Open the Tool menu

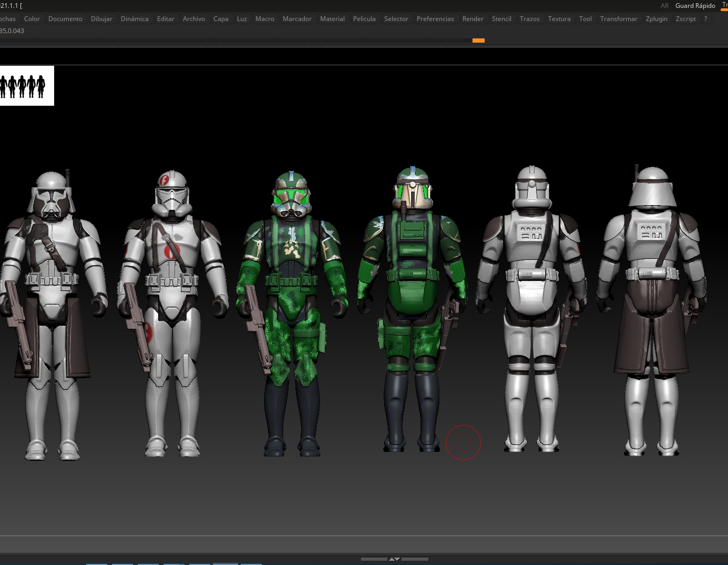(x=585, y=18)
